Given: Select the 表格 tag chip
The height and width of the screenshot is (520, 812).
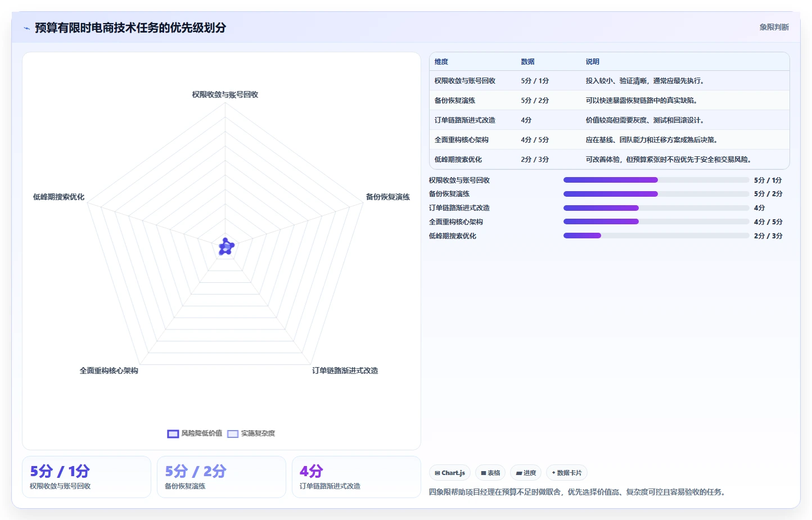Looking at the screenshot, I should tap(490, 473).
